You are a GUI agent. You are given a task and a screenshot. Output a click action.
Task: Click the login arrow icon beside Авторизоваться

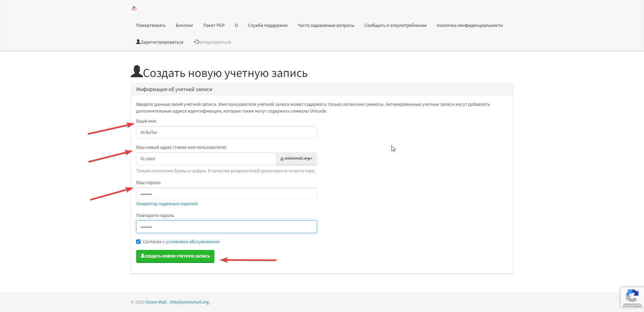coord(196,42)
